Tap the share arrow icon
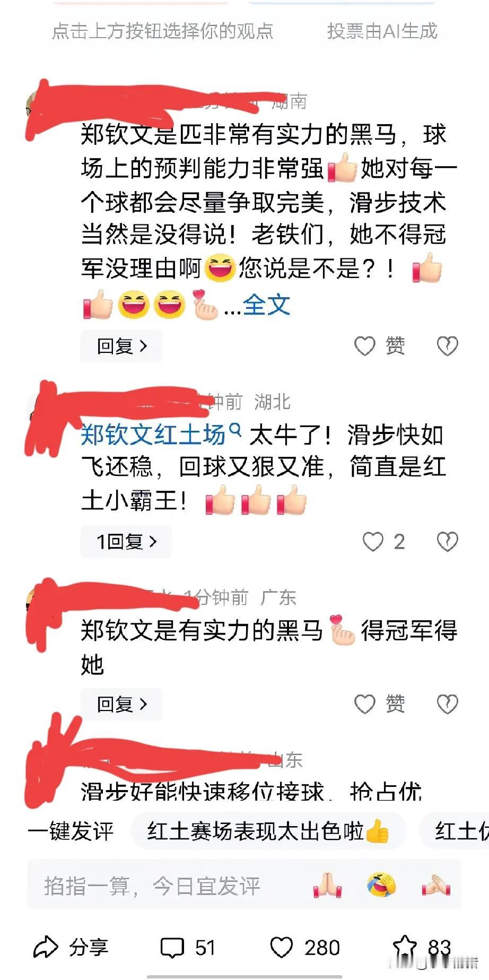Image resolution: width=489 pixels, height=980 pixels. (46, 948)
